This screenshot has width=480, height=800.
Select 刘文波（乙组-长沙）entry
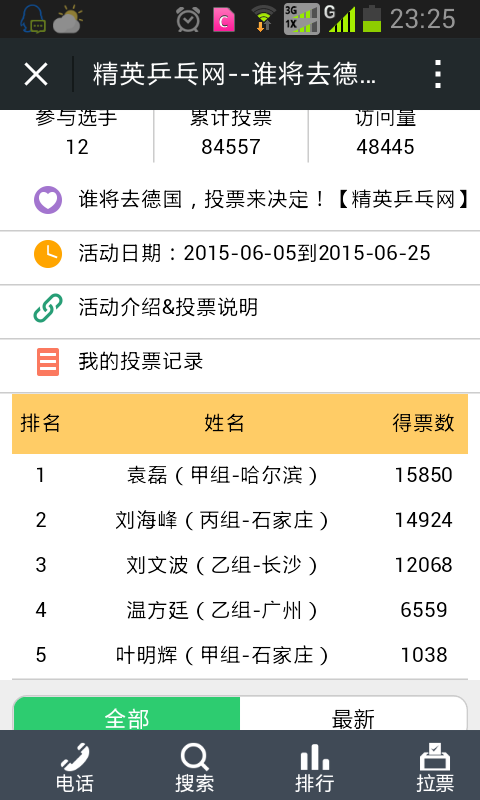tap(240, 565)
